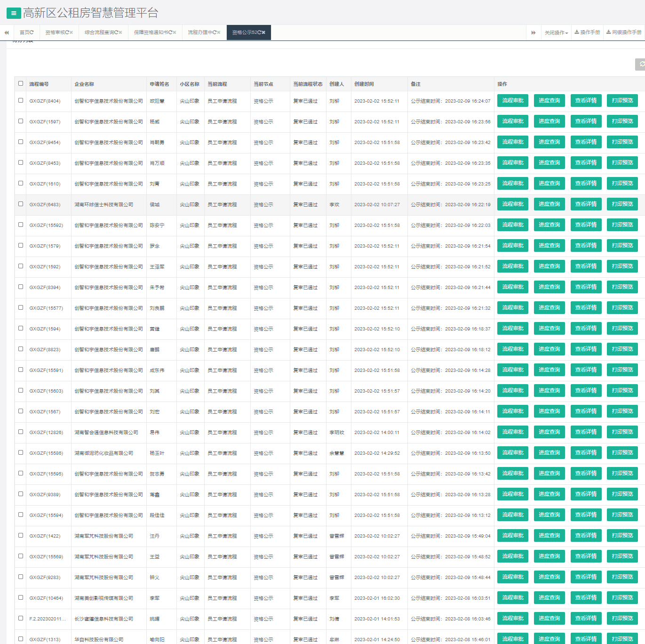Screen dimensions: 645x644
Task: Switch to the 首页 tab
Action: tap(26, 32)
